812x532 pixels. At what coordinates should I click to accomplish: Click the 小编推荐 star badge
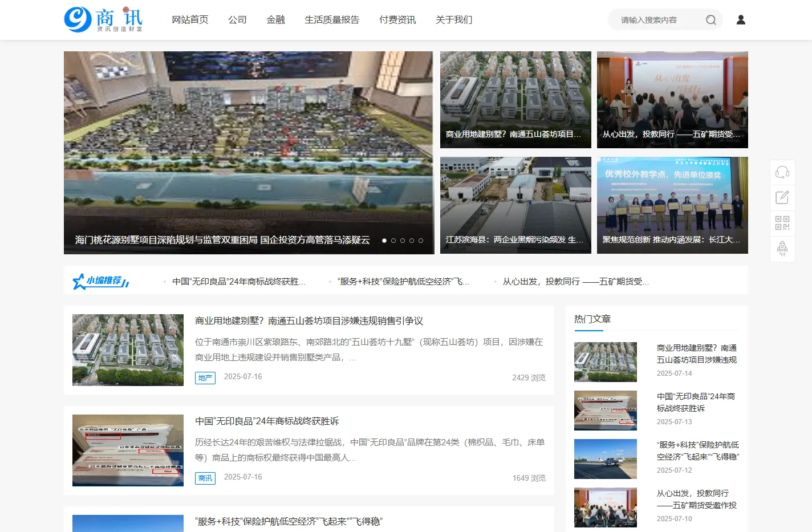(101, 281)
